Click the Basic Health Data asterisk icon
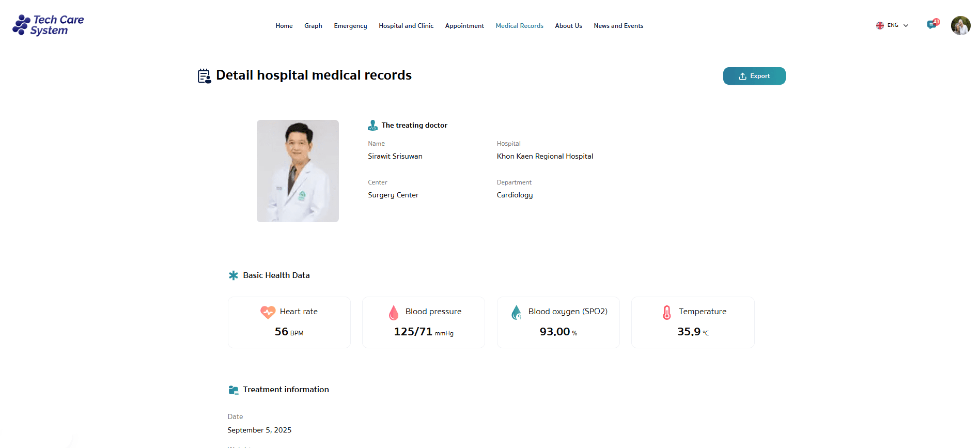 (x=234, y=275)
